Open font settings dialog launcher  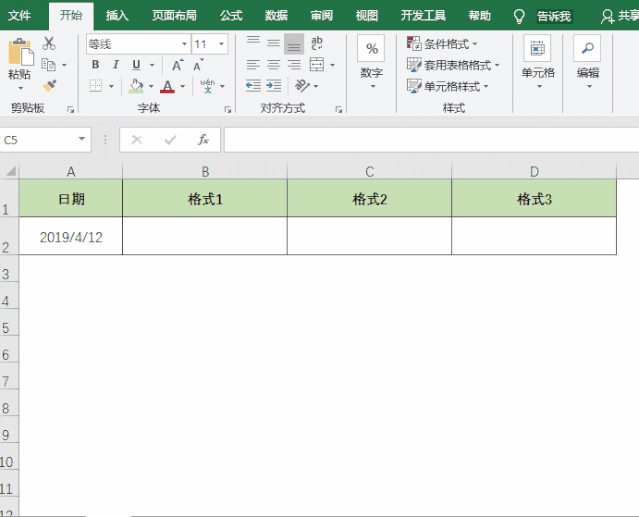[x=228, y=110]
